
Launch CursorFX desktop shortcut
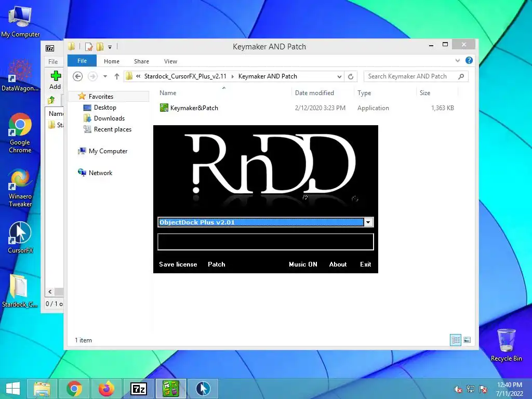click(x=20, y=237)
